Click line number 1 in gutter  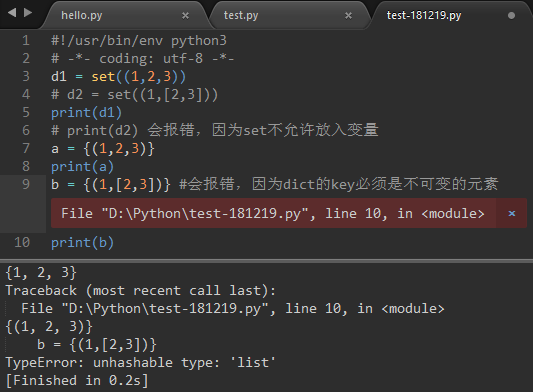point(26,40)
